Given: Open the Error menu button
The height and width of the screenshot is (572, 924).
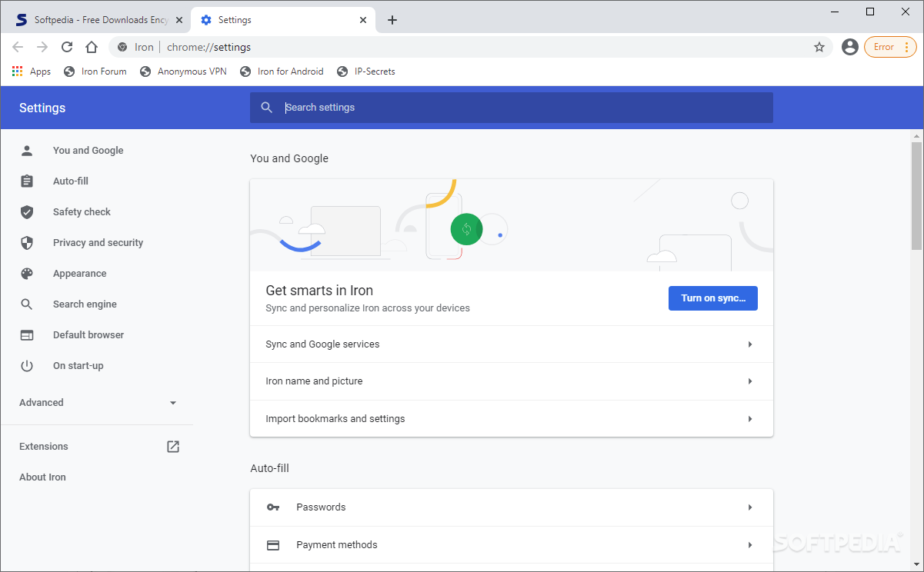Looking at the screenshot, I should 890,47.
